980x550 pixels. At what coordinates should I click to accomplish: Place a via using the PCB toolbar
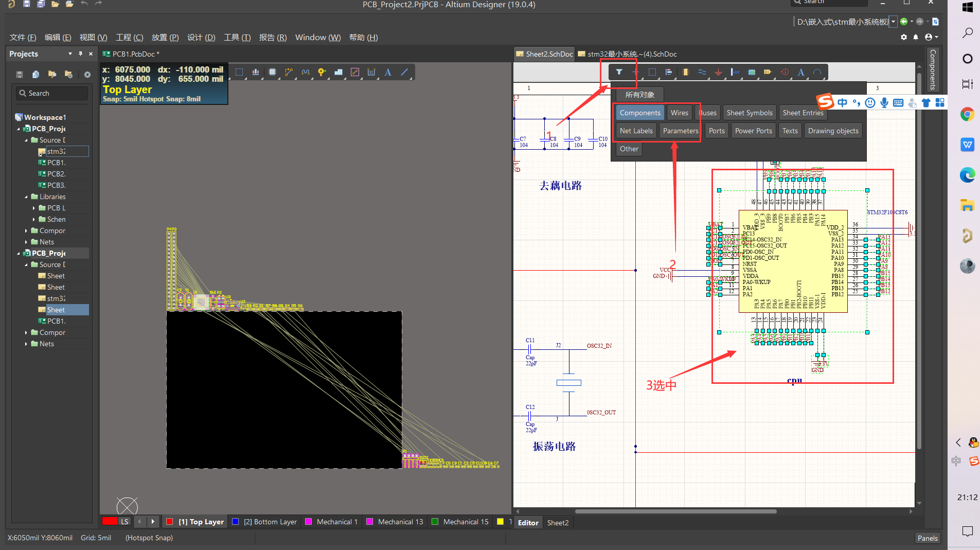(x=322, y=72)
